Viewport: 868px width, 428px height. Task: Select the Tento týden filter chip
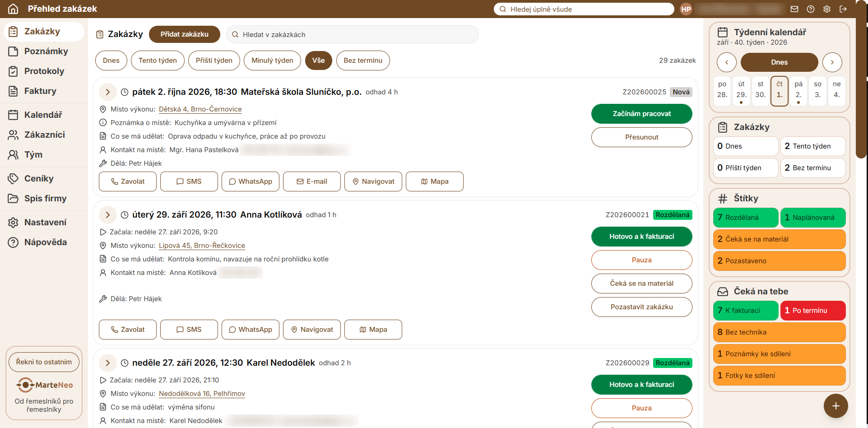[158, 60]
